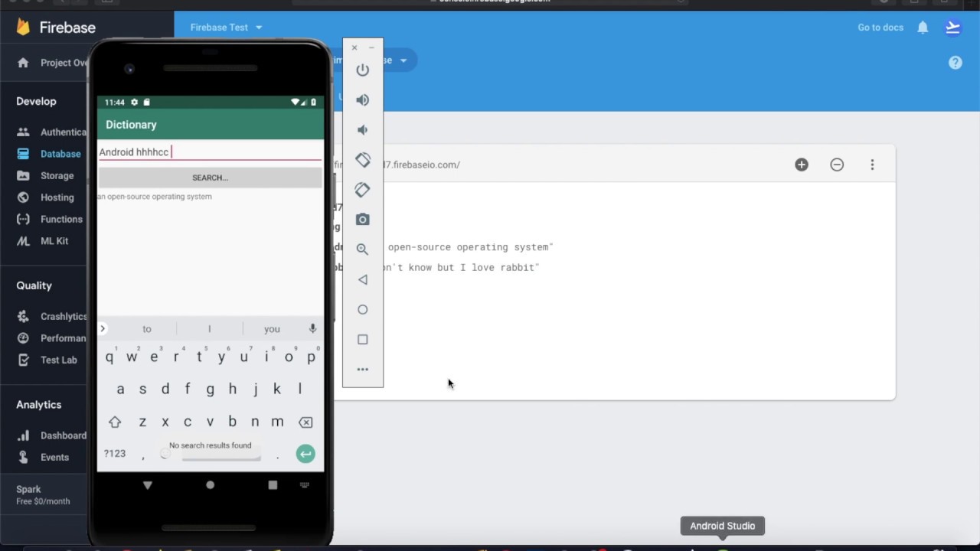The image size is (980, 551).
Task: Click the emulator rotate left icon
Action: coord(363,160)
